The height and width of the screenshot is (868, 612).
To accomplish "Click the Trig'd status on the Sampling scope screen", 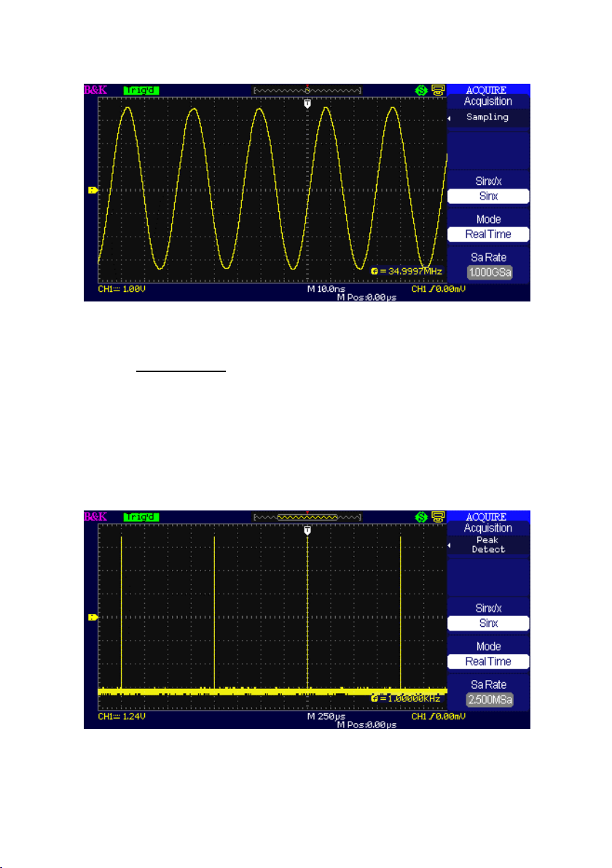I will pyautogui.click(x=141, y=90).
